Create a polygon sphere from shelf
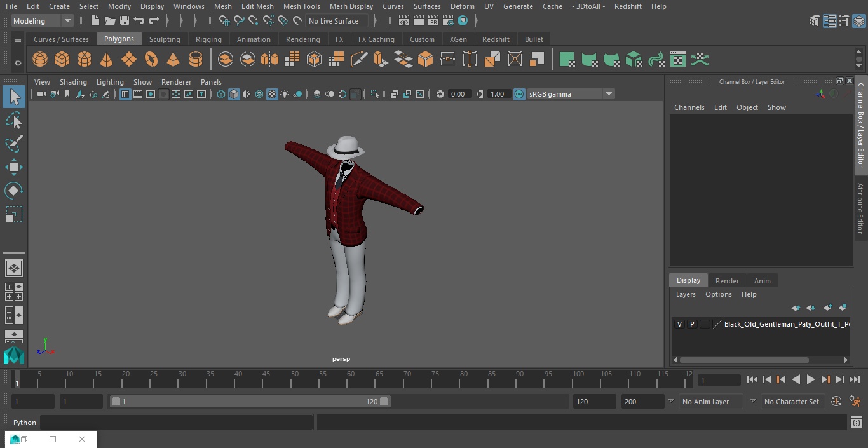This screenshot has width=868, height=448. (x=40, y=60)
